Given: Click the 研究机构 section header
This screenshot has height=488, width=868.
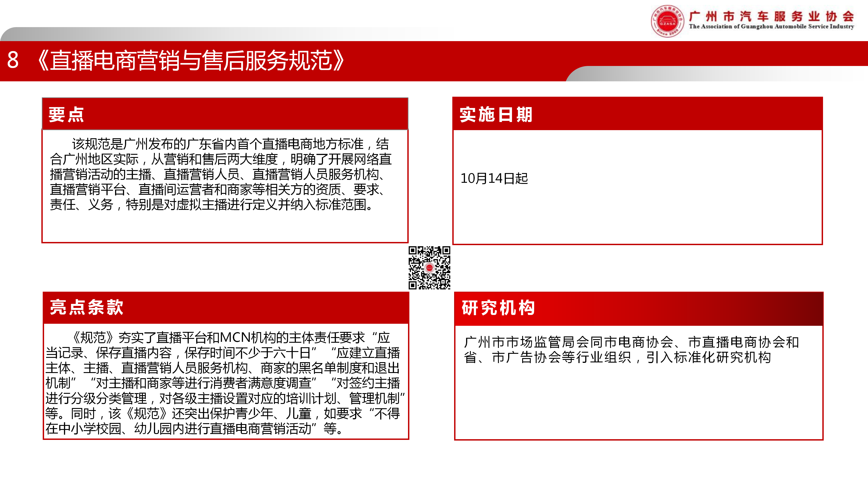Looking at the screenshot, I should pyautogui.click(x=639, y=308).
